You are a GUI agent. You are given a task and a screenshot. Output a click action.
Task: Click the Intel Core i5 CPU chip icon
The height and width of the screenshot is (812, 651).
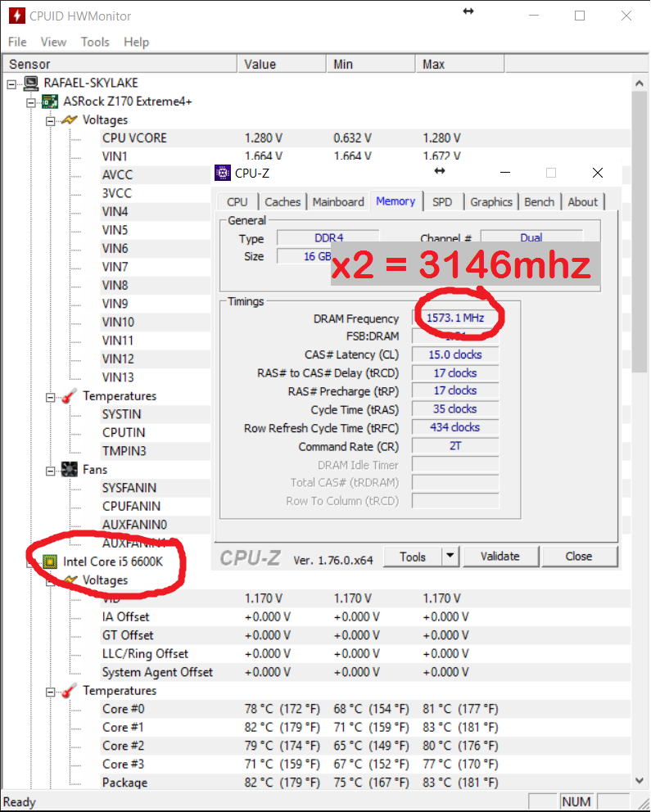[50, 562]
